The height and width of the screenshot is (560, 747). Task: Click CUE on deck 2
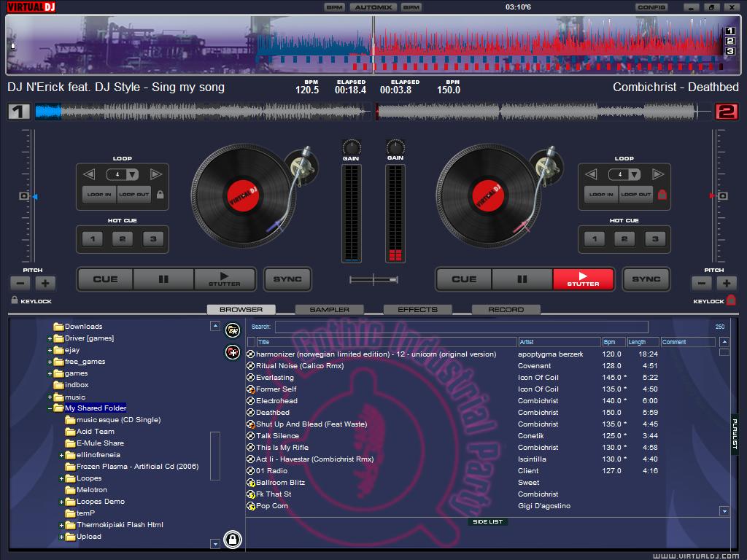pos(464,279)
